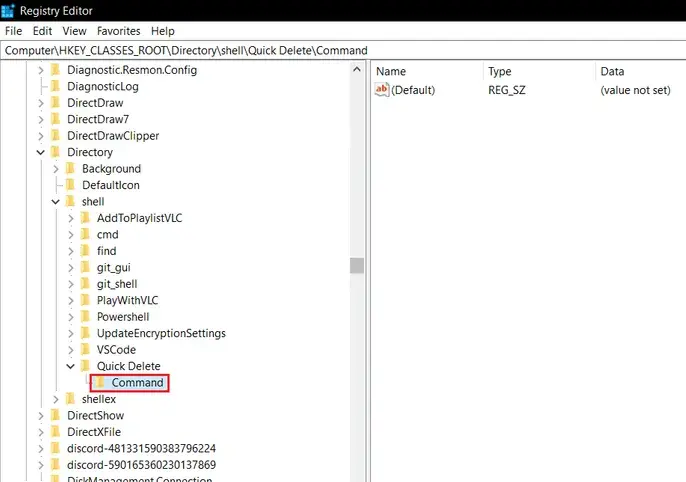Viewport: 686px width, 482px height.
Task: Click the (Default) string value icon
Action: pos(382,90)
